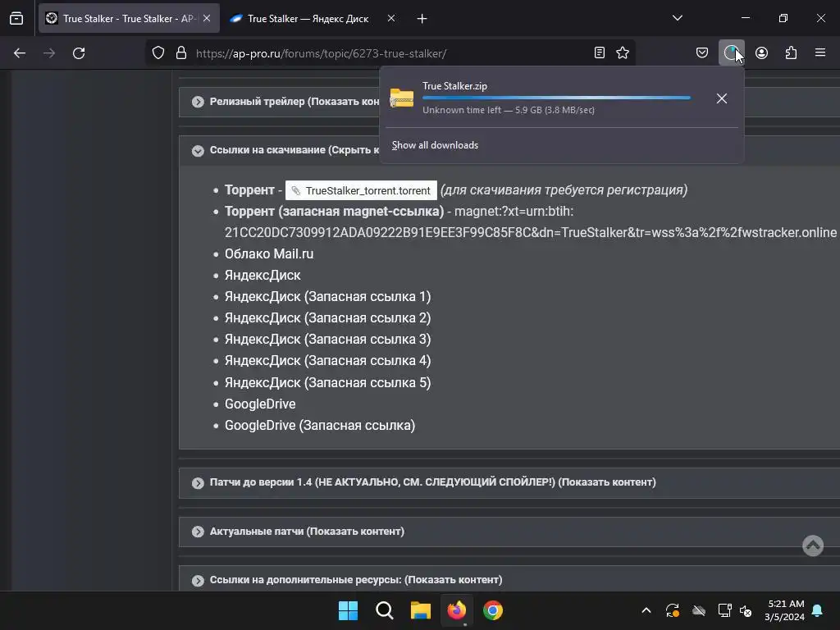Open the main GoogleDrive link

pos(260,404)
